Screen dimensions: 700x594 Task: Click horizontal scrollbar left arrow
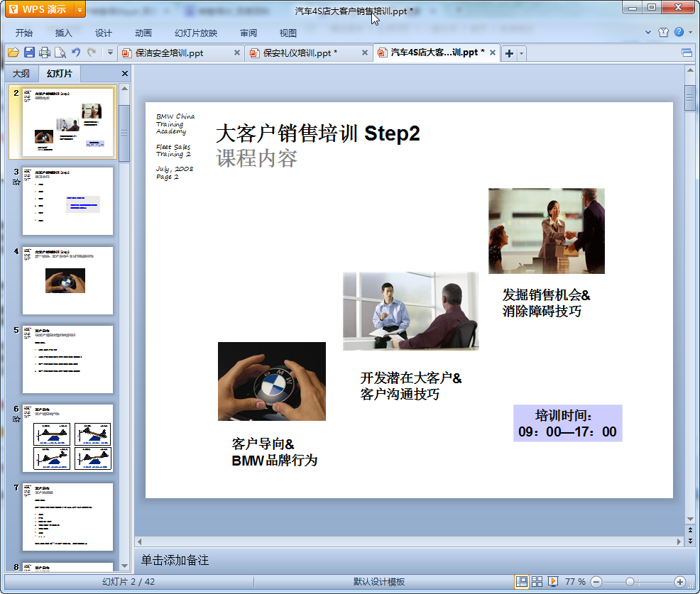pos(139,541)
